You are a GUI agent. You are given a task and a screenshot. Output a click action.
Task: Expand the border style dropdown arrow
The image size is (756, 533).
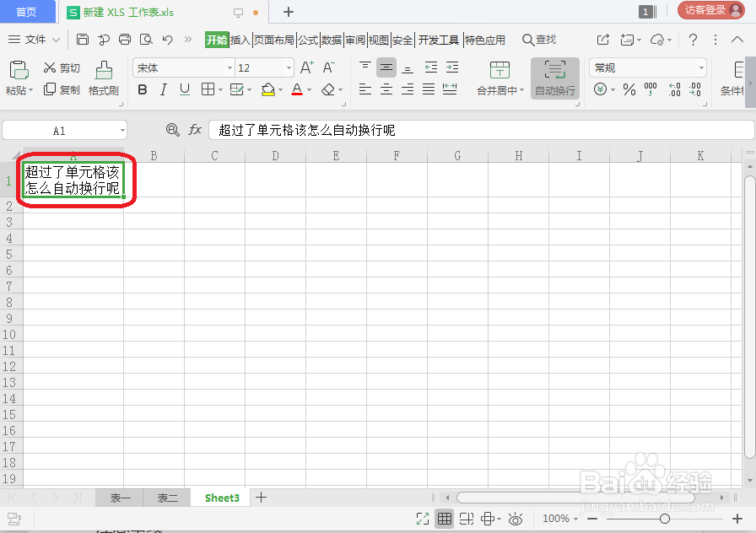(x=221, y=90)
